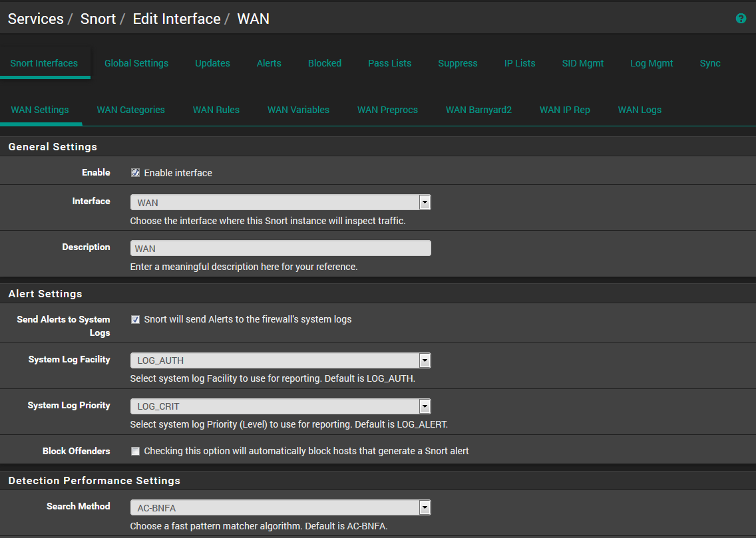Go to the Alerts tab
The image size is (756, 538).
269,63
